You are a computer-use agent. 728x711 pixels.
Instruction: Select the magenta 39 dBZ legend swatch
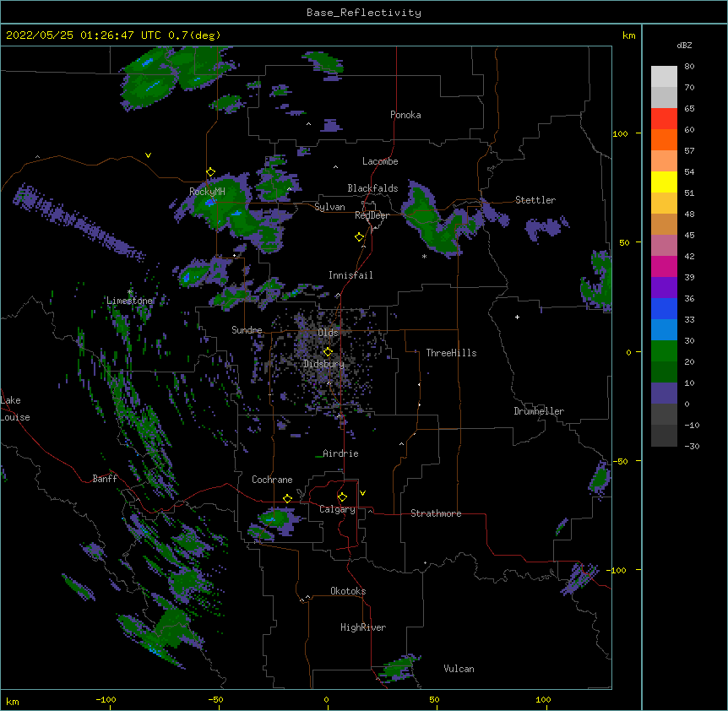[x=664, y=266]
